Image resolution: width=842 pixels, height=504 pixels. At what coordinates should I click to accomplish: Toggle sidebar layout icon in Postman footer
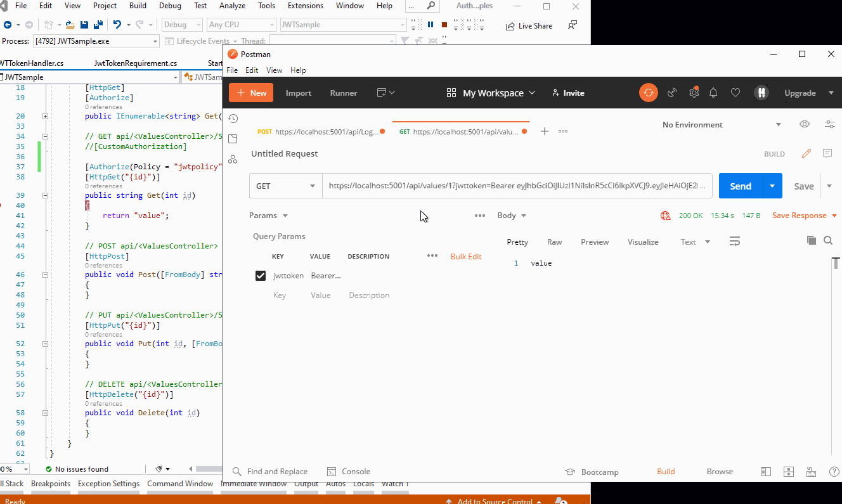766,472
